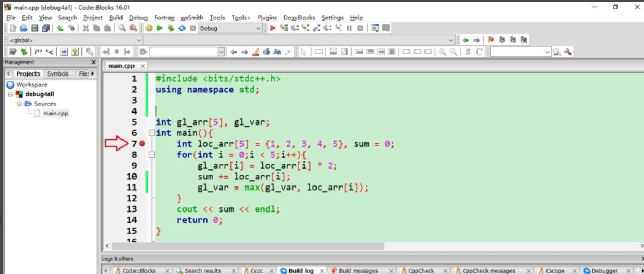Fold the for loop at line 8
This screenshot has height=274, width=644.
(x=152, y=155)
